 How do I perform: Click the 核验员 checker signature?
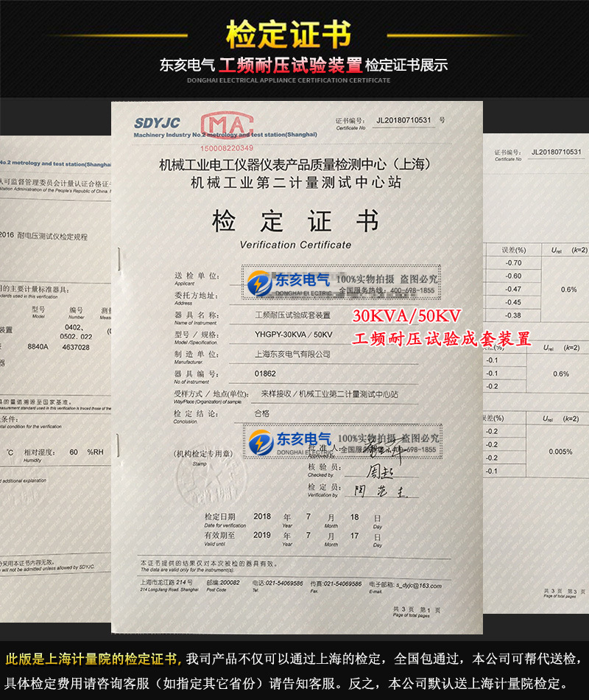[374, 469]
